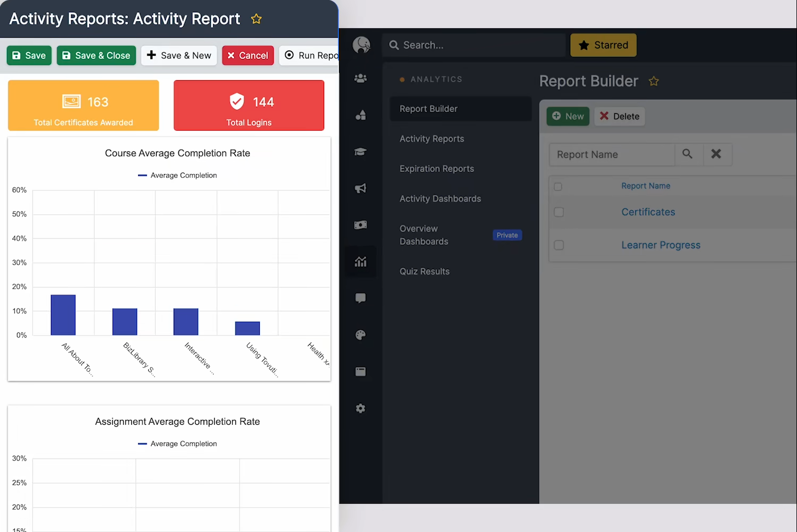Screen dimensions: 797x532
Task: Open the graduation cap learning icon
Action: [360, 152]
